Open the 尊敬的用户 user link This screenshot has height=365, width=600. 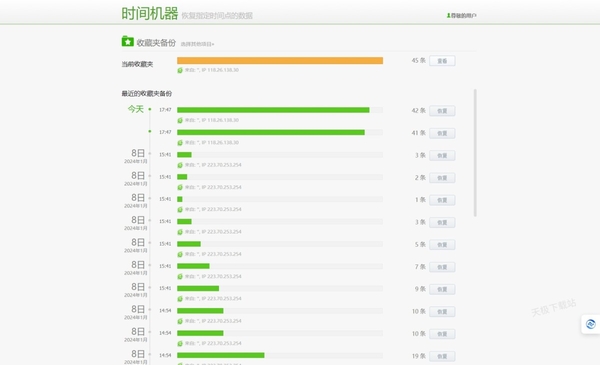coord(463,16)
